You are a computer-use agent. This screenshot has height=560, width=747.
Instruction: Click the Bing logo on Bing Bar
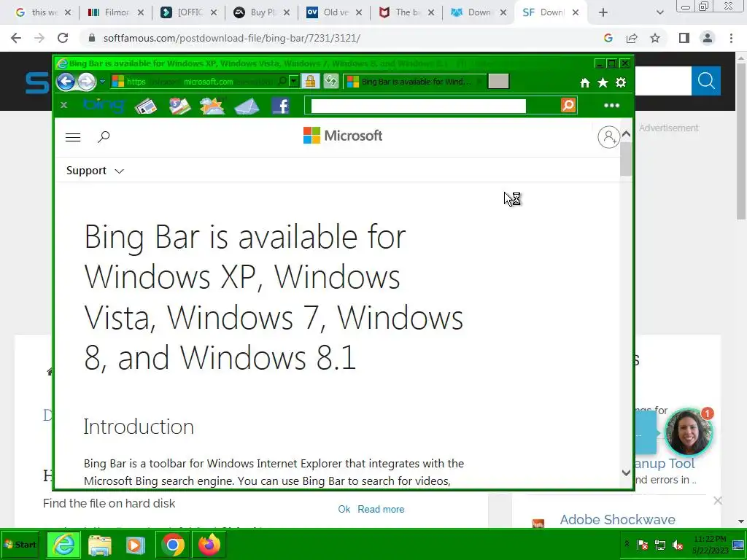tap(104, 105)
